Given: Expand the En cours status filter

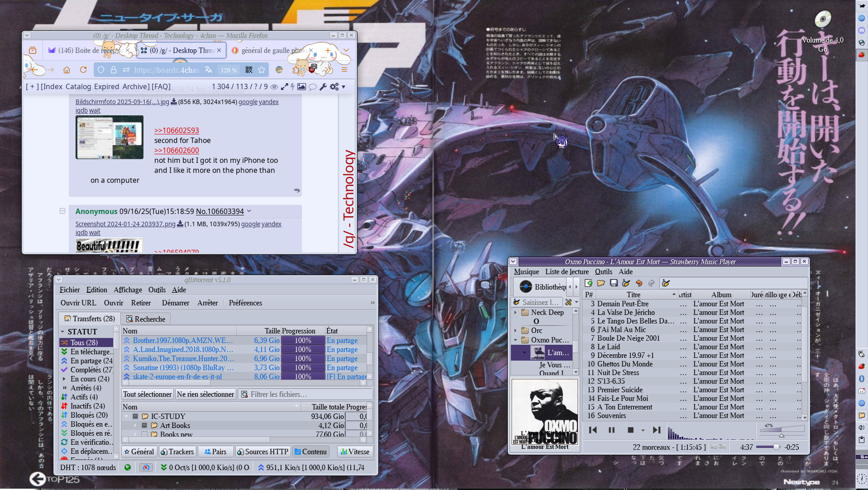Looking at the screenshot, I should click(64, 379).
